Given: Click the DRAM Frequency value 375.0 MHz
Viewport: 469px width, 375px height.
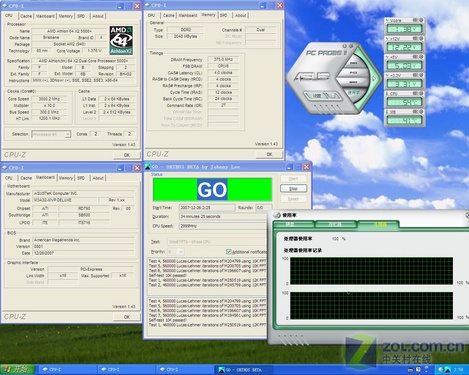Looking at the screenshot, I should pos(223,59).
